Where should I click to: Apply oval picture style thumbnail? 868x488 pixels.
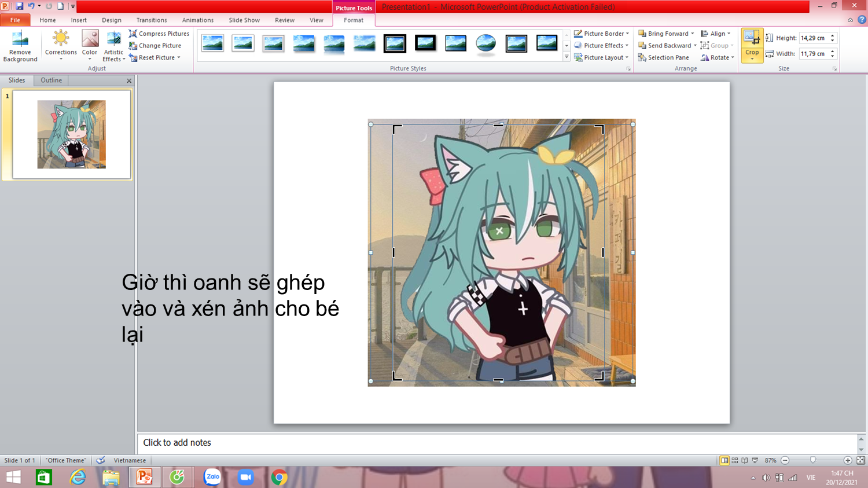pyautogui.click(x=486, y=43)
